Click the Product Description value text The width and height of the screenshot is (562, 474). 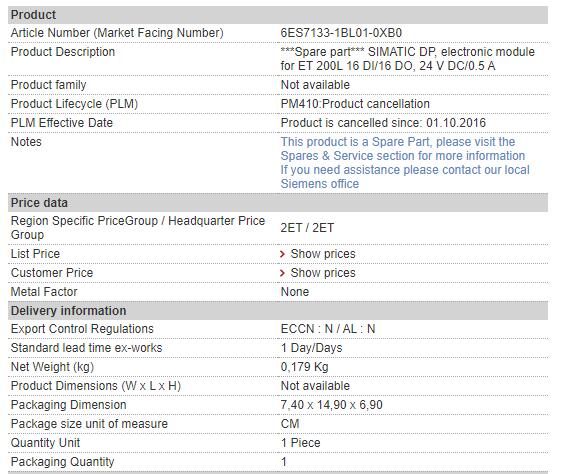click(x=408, y=59)
